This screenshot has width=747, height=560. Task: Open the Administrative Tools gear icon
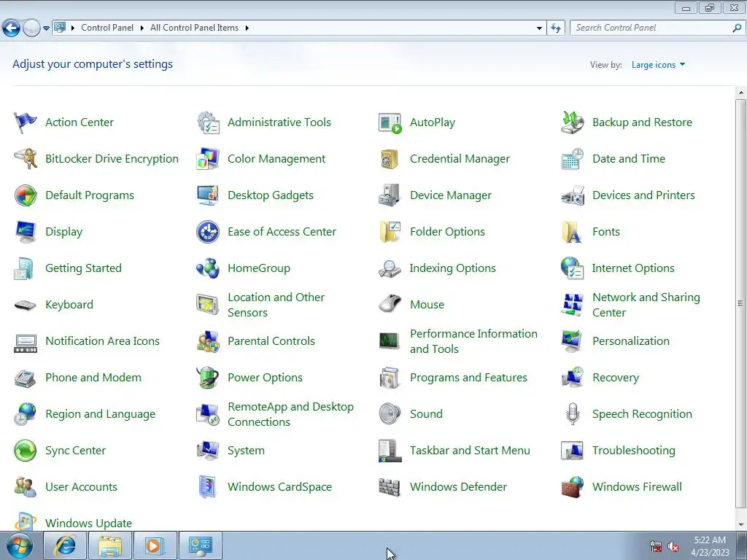click(x=208, y=122)
